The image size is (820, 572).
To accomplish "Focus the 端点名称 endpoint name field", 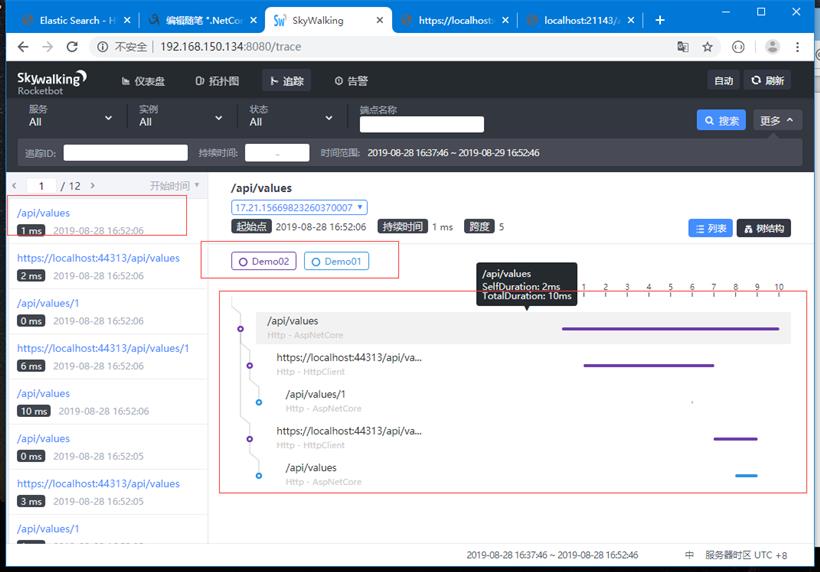I will (x=422, y=124).
